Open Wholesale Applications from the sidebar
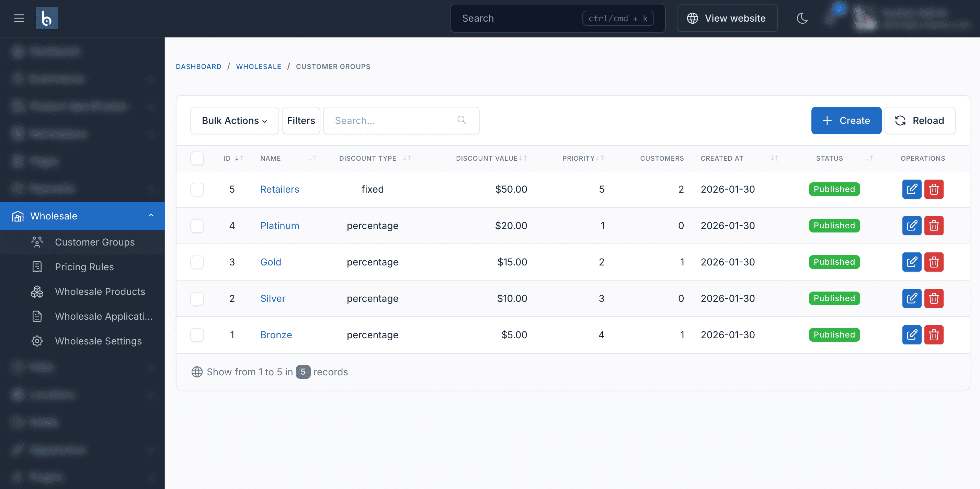This screenshot has height=489, width=980. (x=104, y=316)
